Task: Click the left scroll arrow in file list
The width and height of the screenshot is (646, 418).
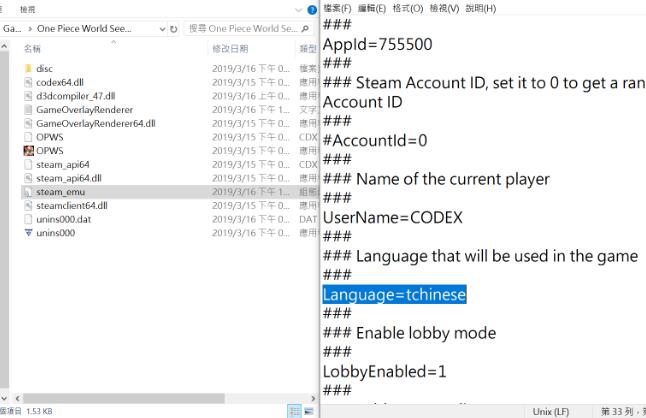Action: (x=17, y=398)
